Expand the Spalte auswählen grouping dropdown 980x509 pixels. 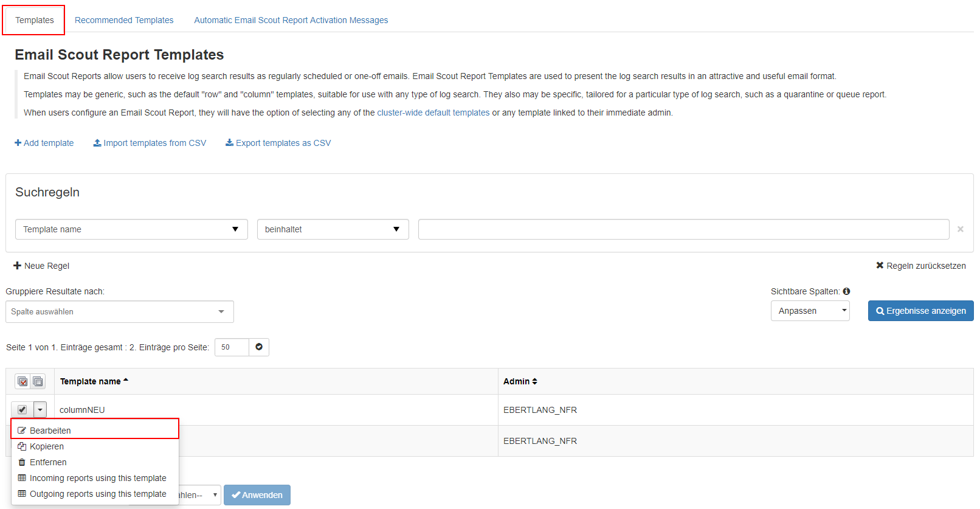point(119,312)
